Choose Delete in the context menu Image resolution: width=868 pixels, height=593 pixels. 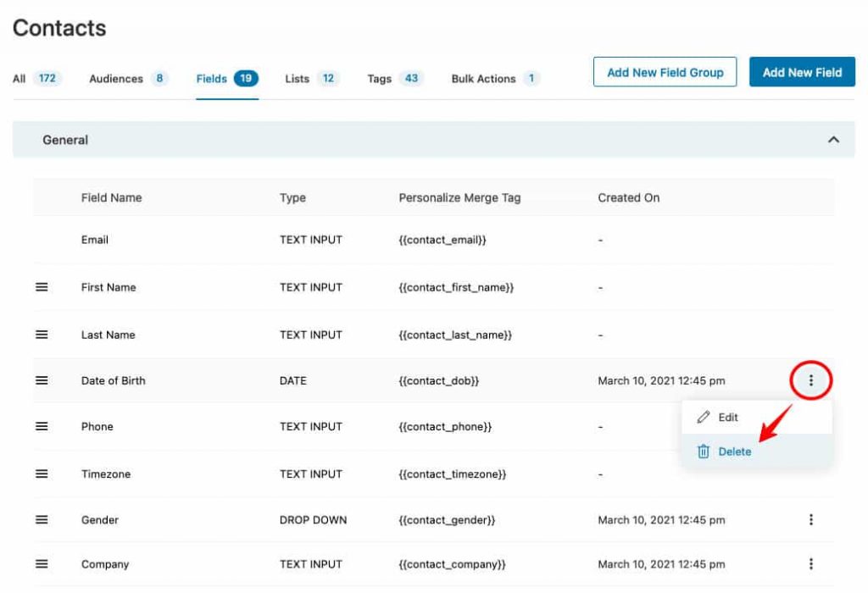tap(756, 452)
